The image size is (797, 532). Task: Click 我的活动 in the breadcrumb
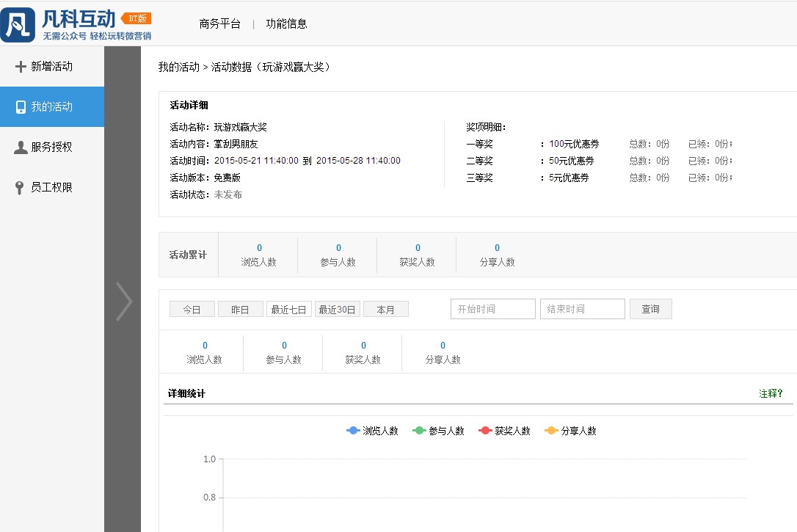178,67
